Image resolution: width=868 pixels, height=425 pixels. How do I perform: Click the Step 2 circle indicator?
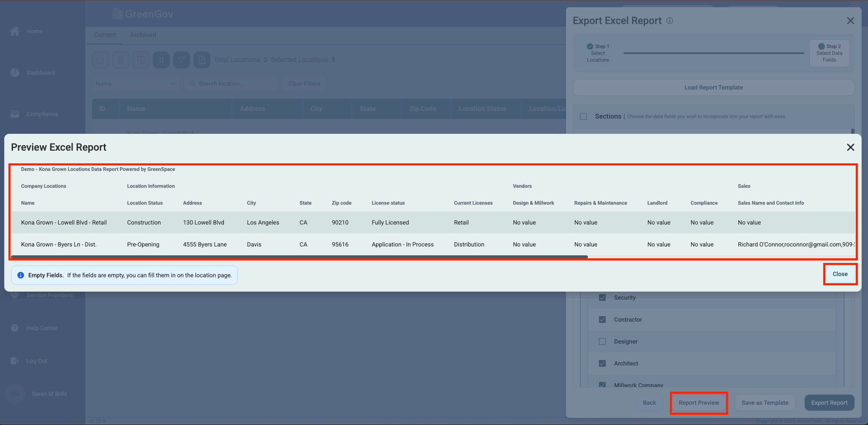(x=822, y=46)
